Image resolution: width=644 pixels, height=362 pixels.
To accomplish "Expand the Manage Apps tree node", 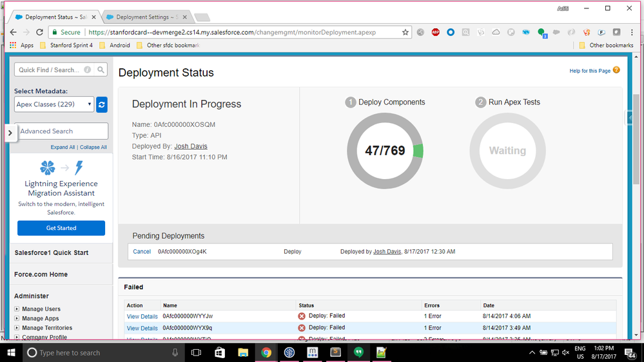I will (16, 318).
